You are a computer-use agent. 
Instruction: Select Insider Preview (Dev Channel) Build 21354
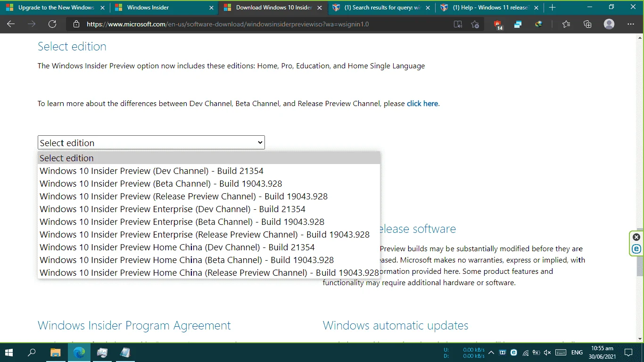[209, 171]
